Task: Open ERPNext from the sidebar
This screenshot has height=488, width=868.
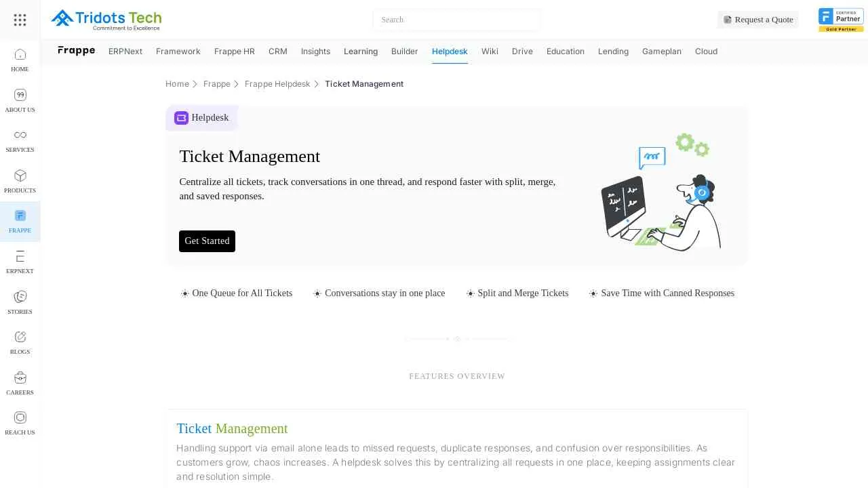Action: coord(20,262)
